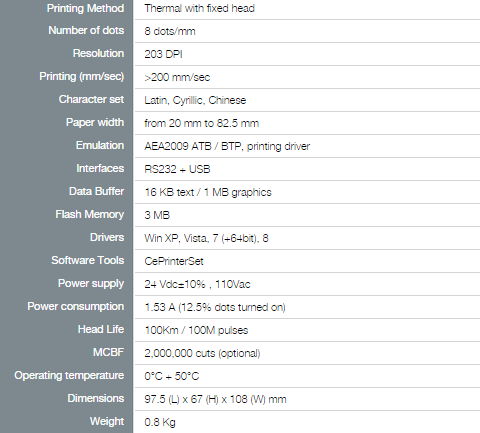Viewport: 480px width, 433px height.
Task: Select the CePrinterSet software tools text
Action: [174, 261]
